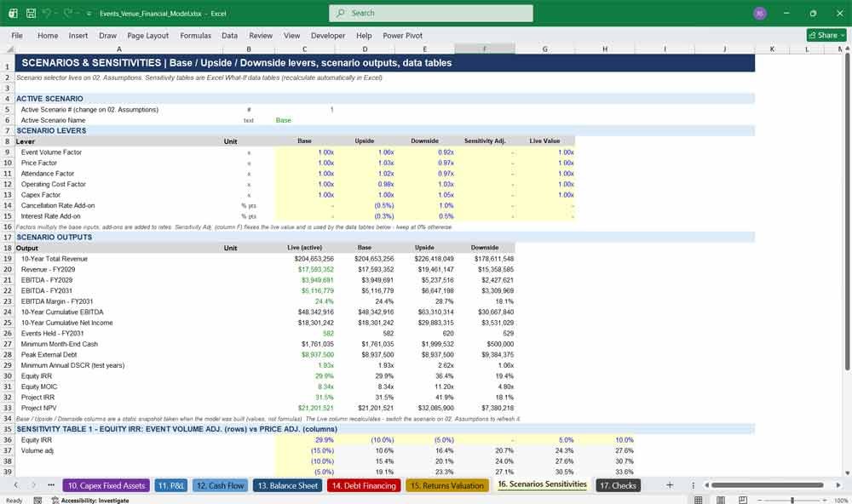Add a new sheet with plus icon

pyautogui.click(x=670, y=485)
